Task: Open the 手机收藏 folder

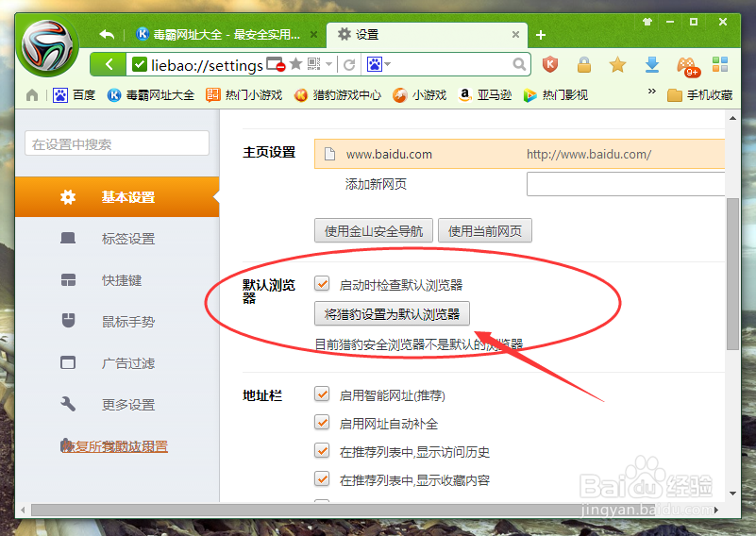Action: pyautogui.click(x=699, y=95)
